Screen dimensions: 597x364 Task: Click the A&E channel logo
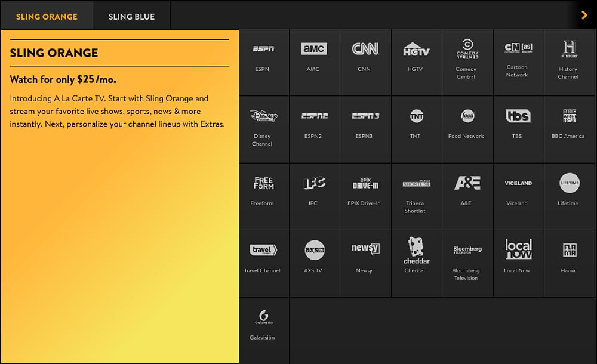tap(467, 183)
